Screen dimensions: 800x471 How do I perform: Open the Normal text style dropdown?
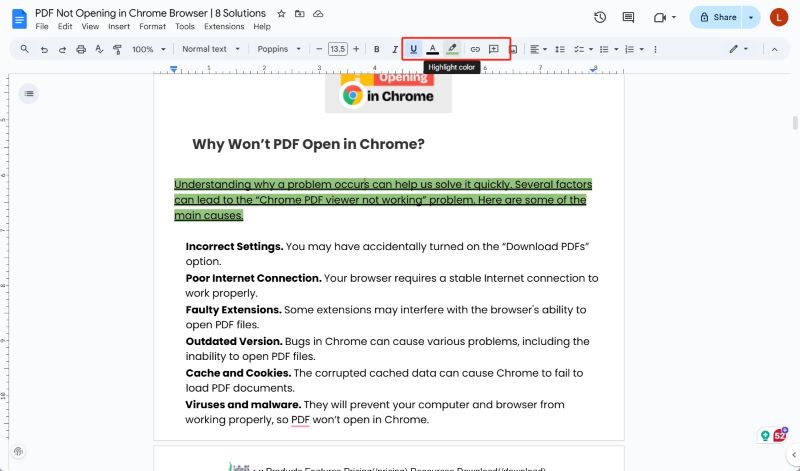point(211,49)
